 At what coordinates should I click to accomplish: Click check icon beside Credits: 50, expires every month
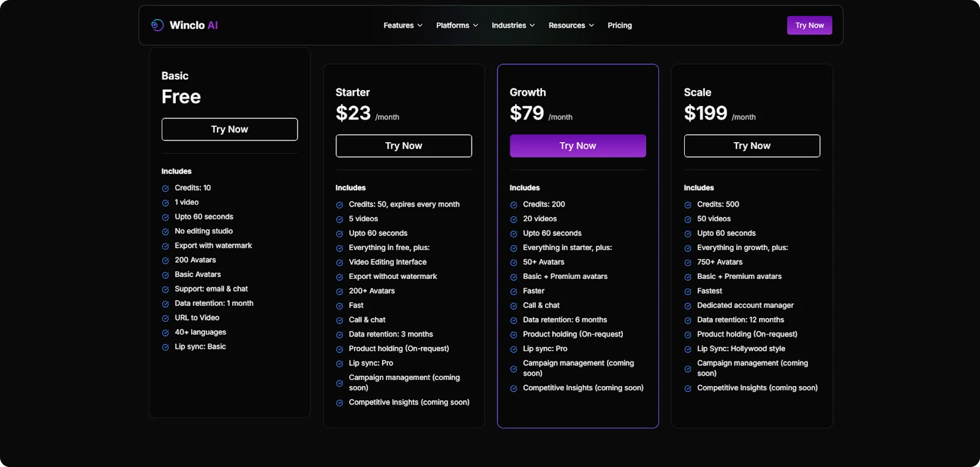coord(339,205)
